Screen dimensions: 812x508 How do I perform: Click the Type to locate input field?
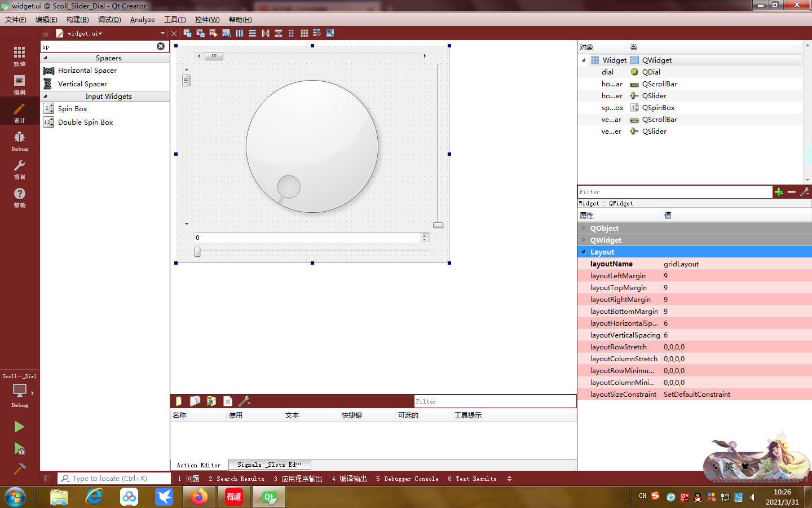(113, 478)
